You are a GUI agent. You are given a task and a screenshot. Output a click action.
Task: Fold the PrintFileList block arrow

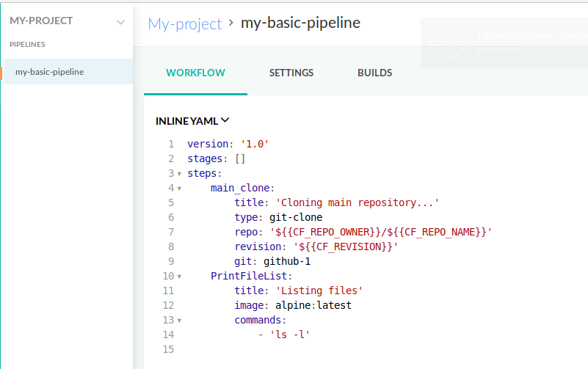tap(179, 277)
